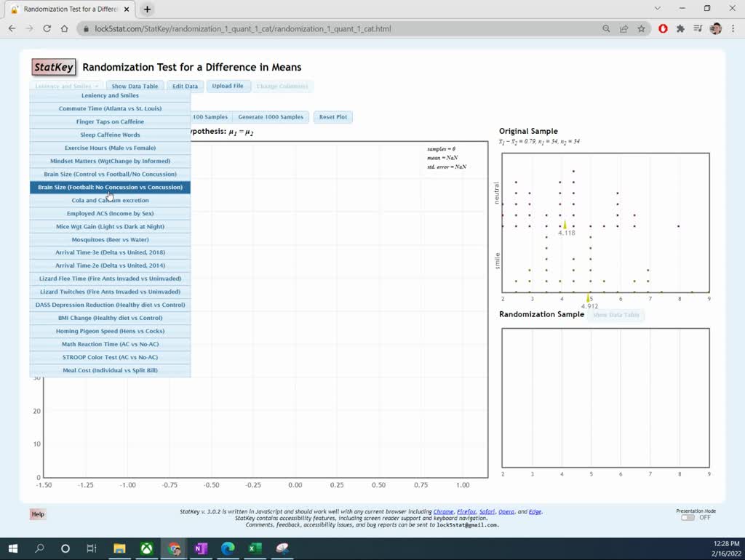
Task: Open File Explorer from the taskbar
Action: (119, 548)
